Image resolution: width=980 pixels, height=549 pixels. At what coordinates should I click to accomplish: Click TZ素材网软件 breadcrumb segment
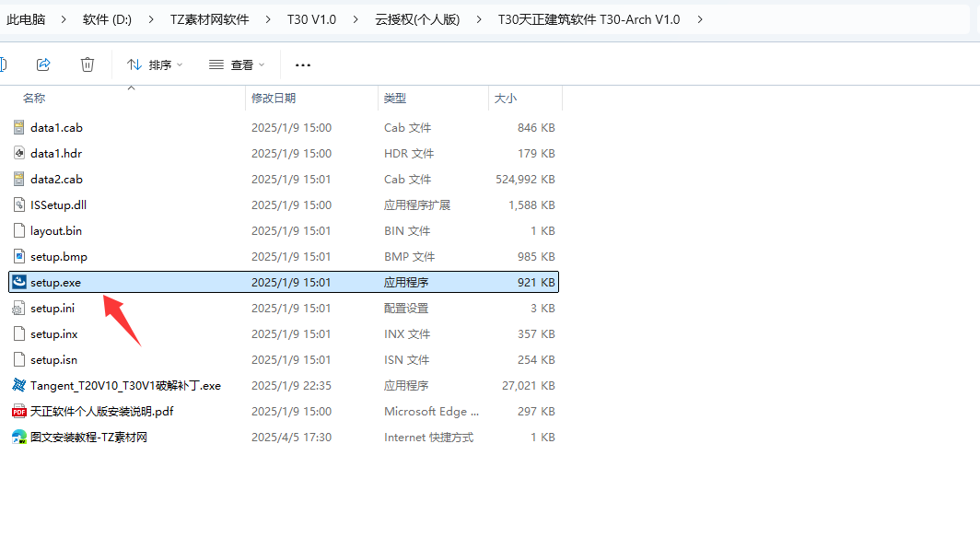click(209, 19)
